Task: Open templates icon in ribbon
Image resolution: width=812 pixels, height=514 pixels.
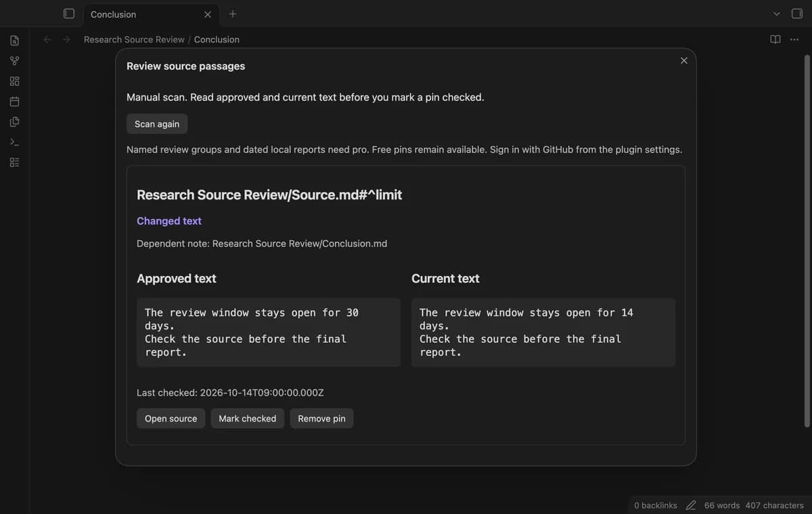Action: (14, 122)
